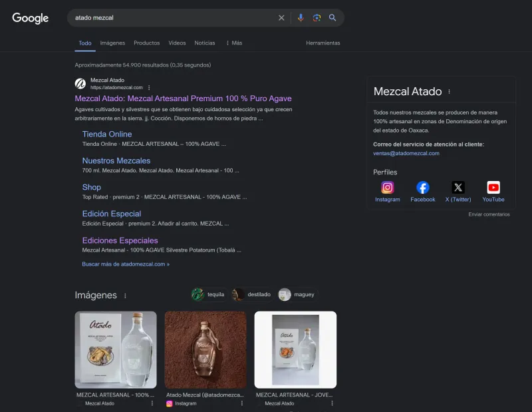Open the Facebook profile icon
This screenshot has height=412, width=532.
423,188
